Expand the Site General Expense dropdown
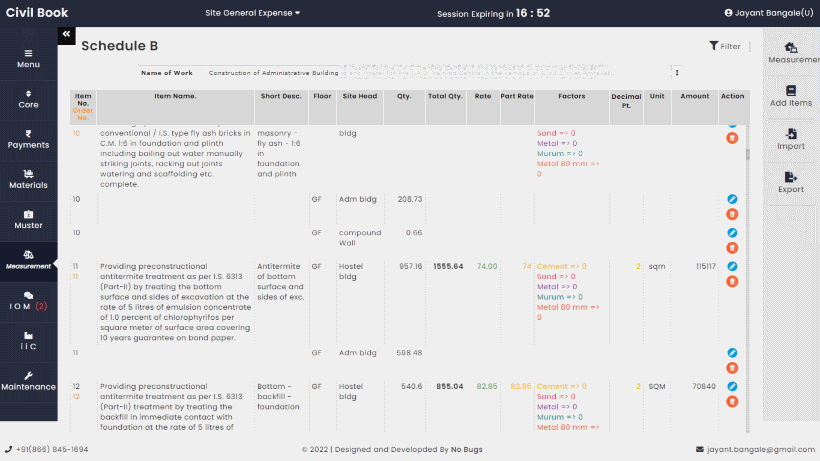This screenshot has height=461, width=820. [252, 13]
